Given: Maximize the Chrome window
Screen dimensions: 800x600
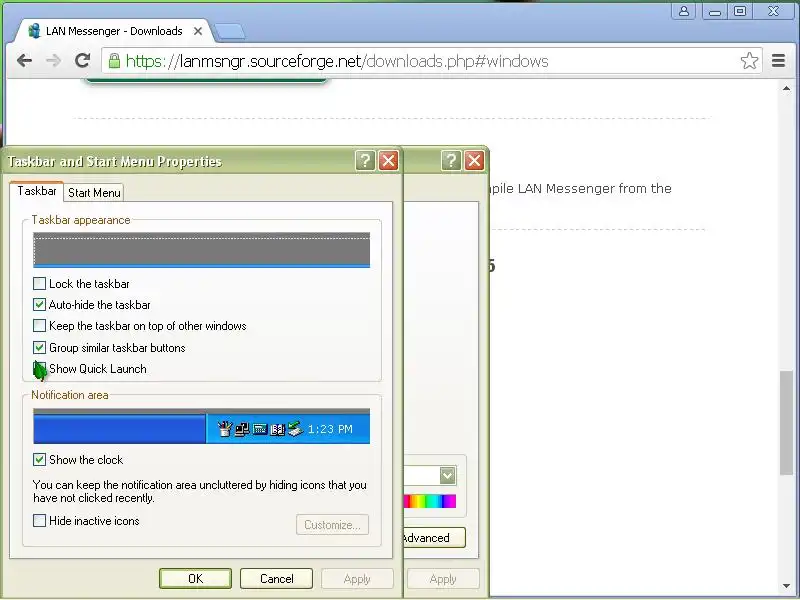Looking at the screenshot, I should 740,11.
